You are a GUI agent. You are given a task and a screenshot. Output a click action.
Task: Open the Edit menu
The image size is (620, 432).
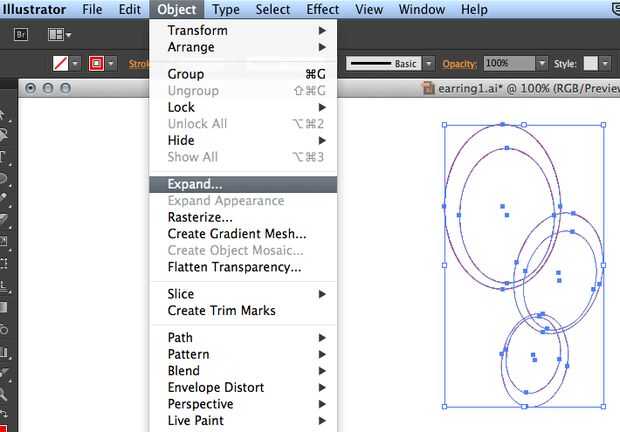[x=130, y=9]
